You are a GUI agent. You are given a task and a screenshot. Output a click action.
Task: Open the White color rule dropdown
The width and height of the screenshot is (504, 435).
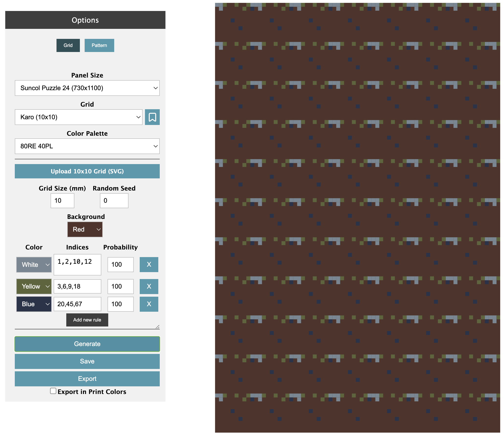tap(34, 265)
